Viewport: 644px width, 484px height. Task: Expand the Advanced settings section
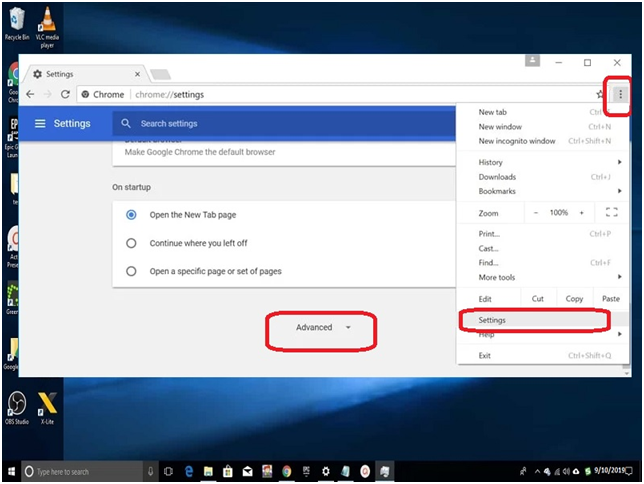click(323, 327)
